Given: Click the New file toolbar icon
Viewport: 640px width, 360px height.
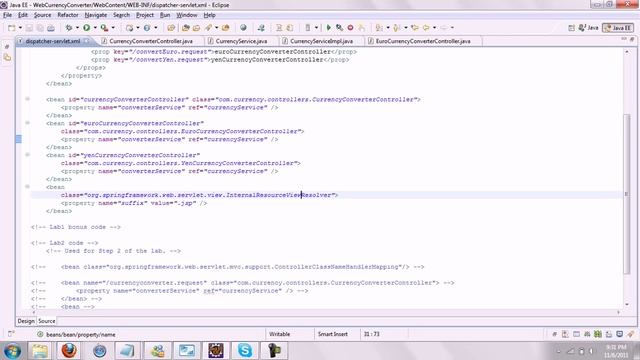Looking at the screenshot, I should click(x=11, y=28).
